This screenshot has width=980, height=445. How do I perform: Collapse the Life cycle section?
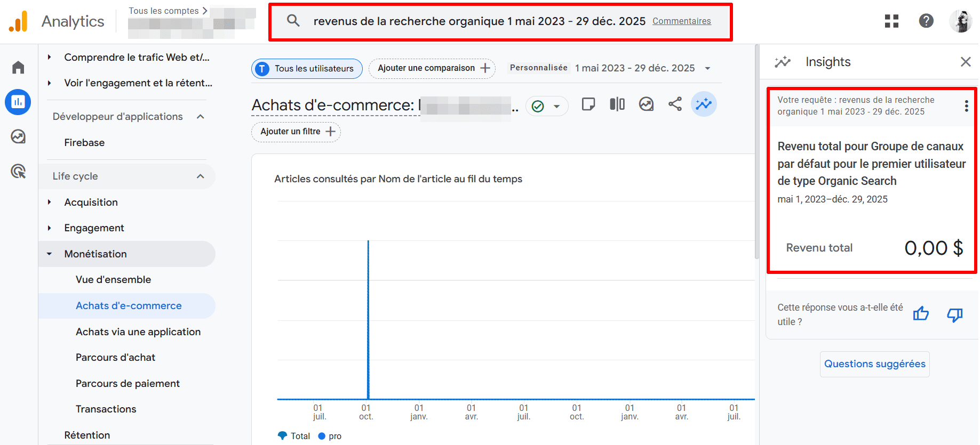coord(201,176)
